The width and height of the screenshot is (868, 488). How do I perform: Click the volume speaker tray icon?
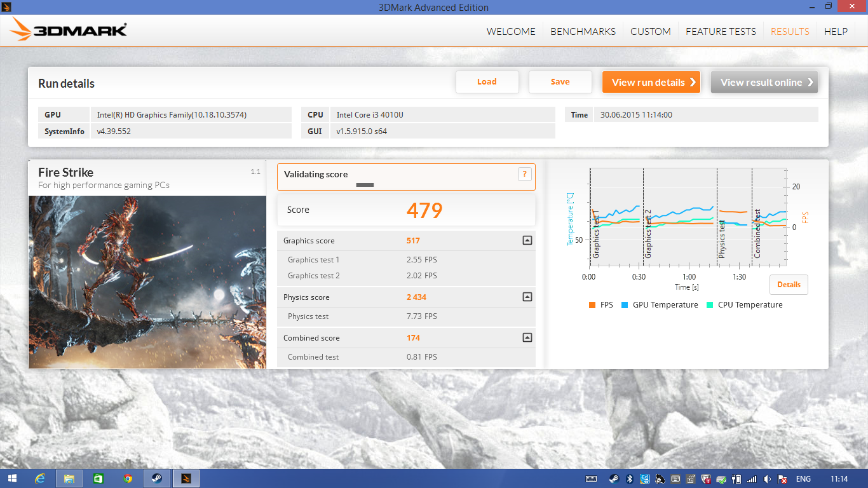pyautogui.click(x=768, y=478)
